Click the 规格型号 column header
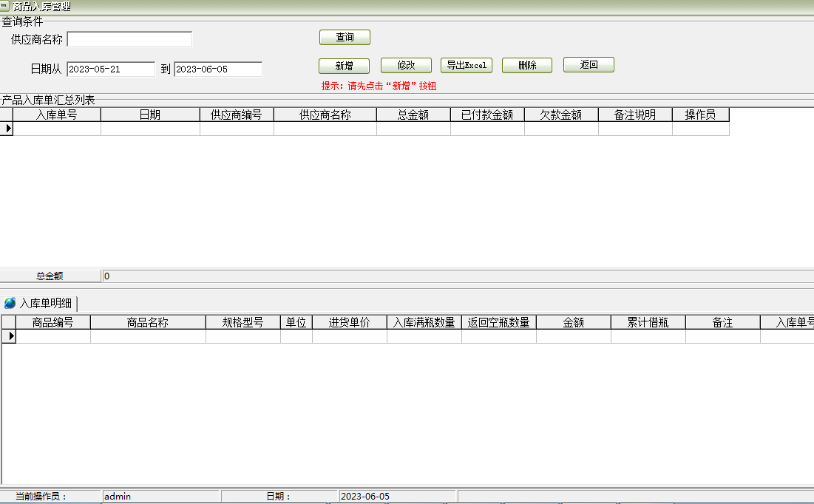The width and height of the screenshot is (814, 504). pos(243,322)
